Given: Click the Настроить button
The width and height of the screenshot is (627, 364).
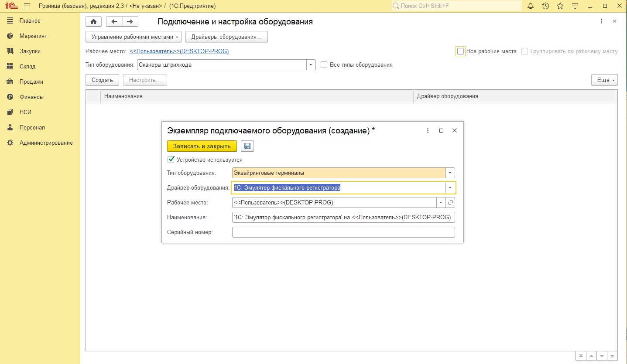Looking at the screenshot, I should point(145,80).
